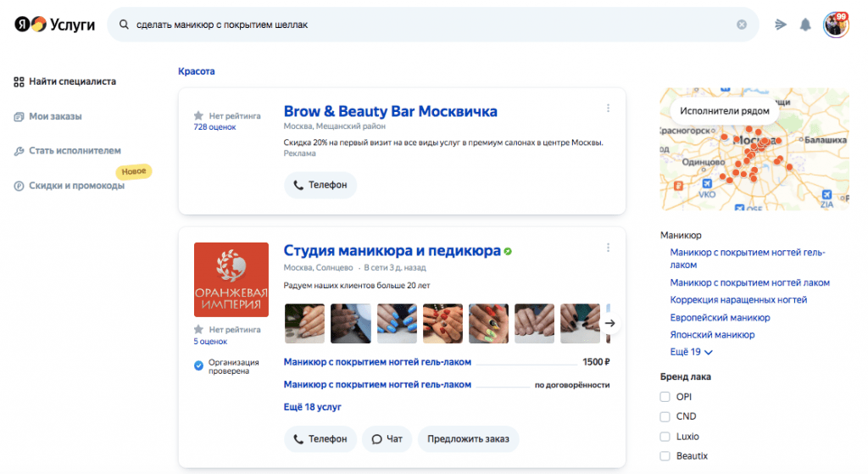Open Brow & Beauty Bar Москвичка title
The image size is (868, 474).
[390, 111]
